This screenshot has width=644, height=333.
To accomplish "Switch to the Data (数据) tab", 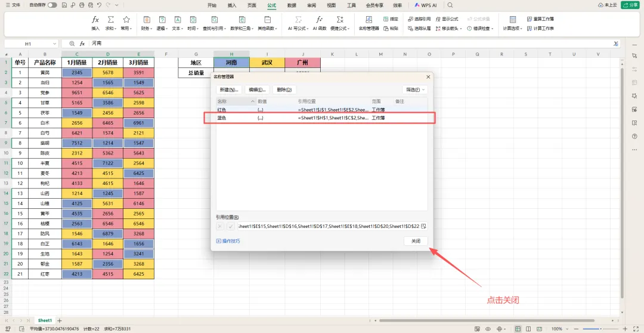I will click(x=292, y=5).
